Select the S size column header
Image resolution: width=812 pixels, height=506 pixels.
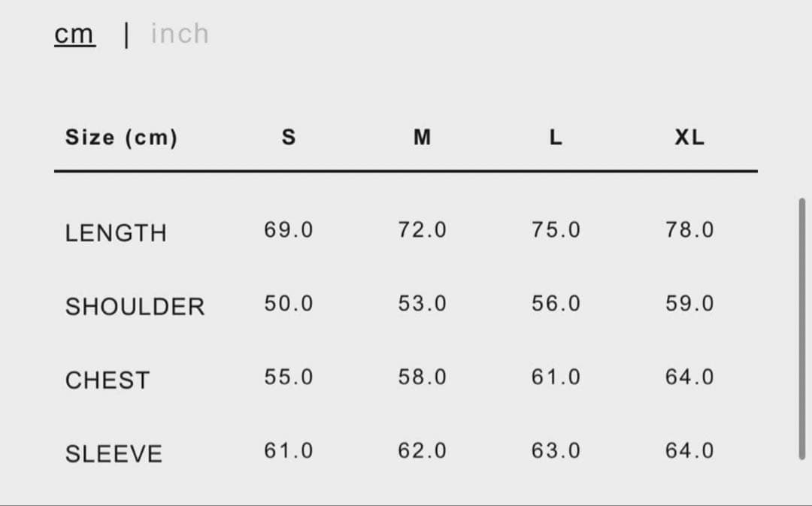tap(288, 138)
